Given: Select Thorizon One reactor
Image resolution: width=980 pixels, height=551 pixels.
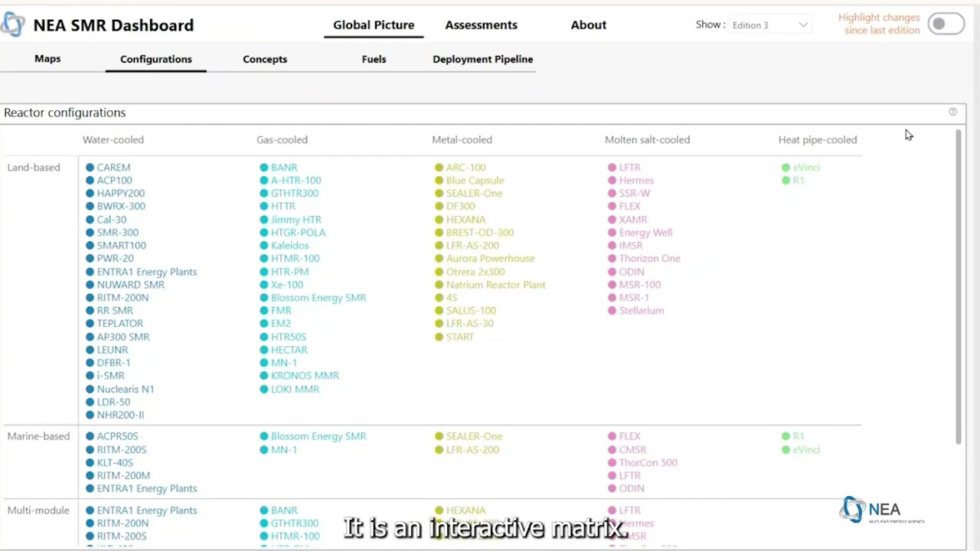Looking at the screenshot, I should (650, 258).
